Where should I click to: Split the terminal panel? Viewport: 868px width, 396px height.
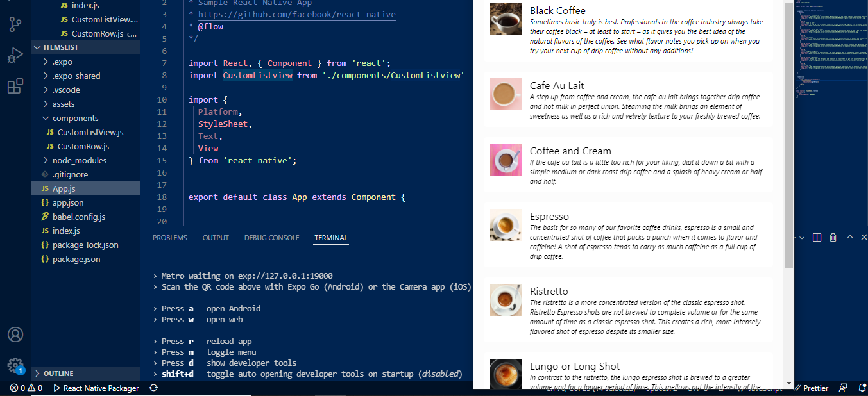coord(817,238)
